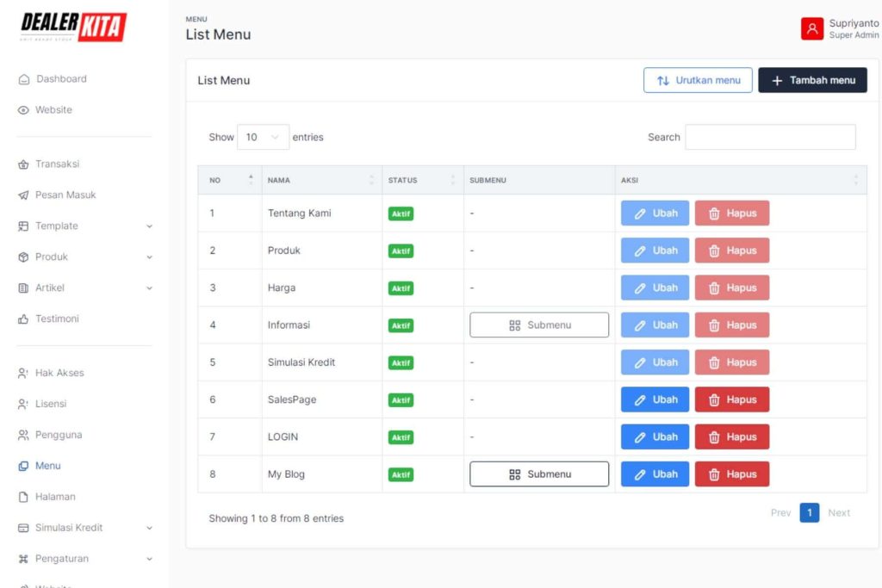The image size is (882, 588).
Task: Click the Search input field
Action: click(770, 137)
